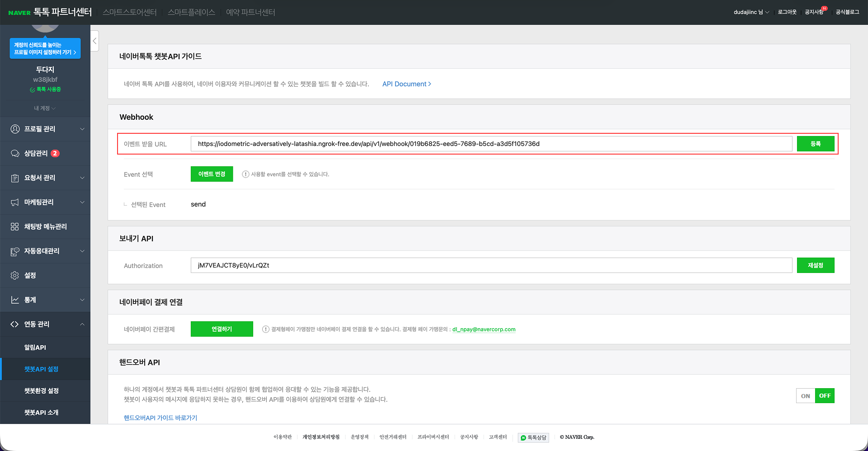Switch to 스마트스토어센터 menu
Image resolution: width=868 pixels, height=451 pixels.
click(x=129, y=12)
